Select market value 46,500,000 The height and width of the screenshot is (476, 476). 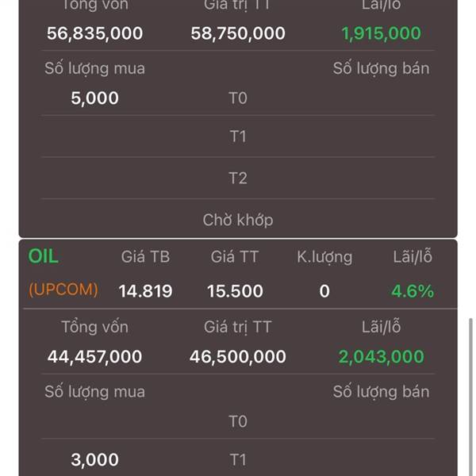click(238, 356)
